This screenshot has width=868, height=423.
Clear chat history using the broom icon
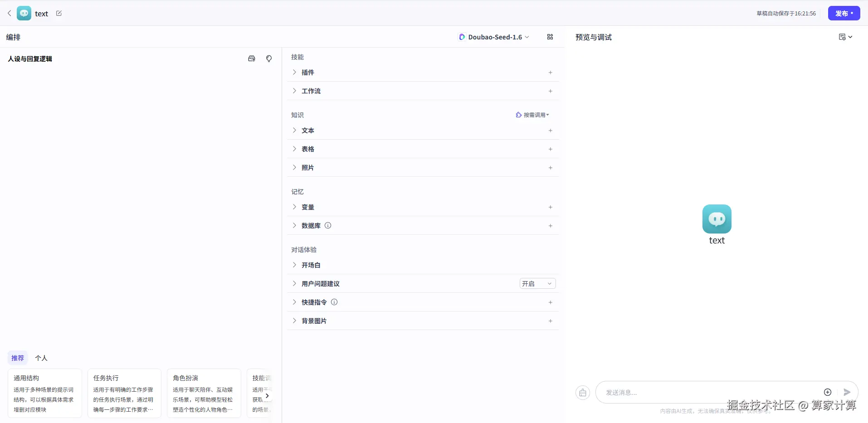pyautogui.click(x=583, y=392)
